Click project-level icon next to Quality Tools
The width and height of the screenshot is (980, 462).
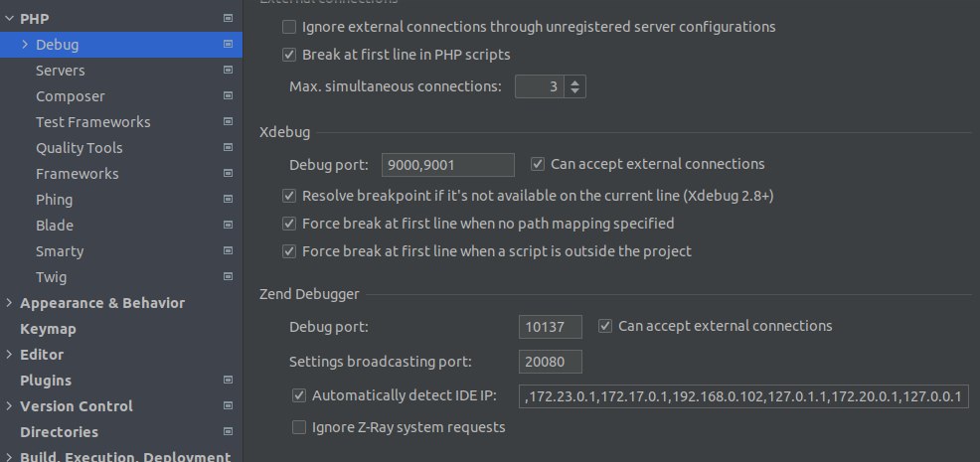[x=229, y=147]
